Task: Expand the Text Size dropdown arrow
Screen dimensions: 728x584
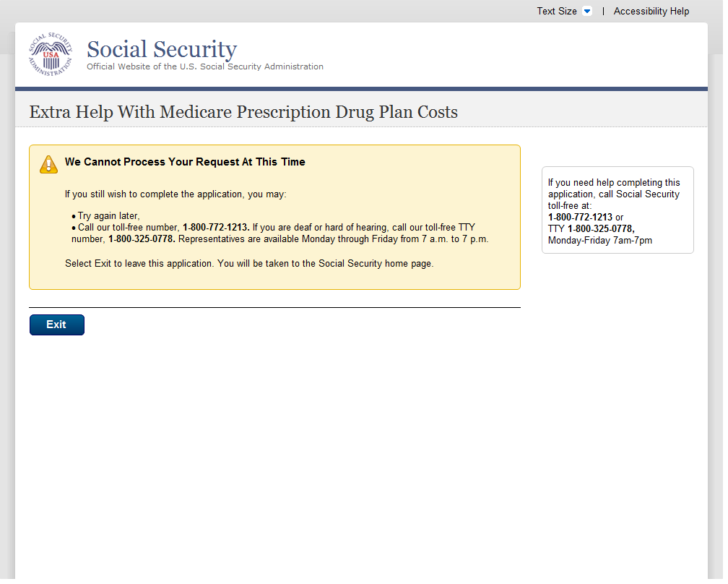Action: (x=586, y=12)
